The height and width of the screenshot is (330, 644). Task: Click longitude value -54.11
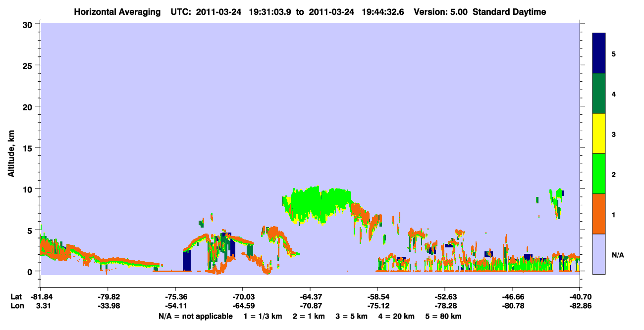[175, 306]
